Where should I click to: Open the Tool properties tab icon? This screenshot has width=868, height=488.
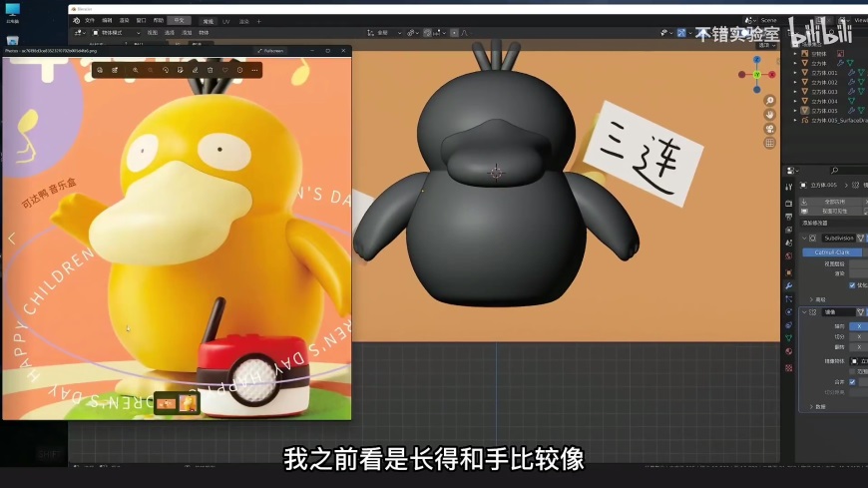pos(789,188)
